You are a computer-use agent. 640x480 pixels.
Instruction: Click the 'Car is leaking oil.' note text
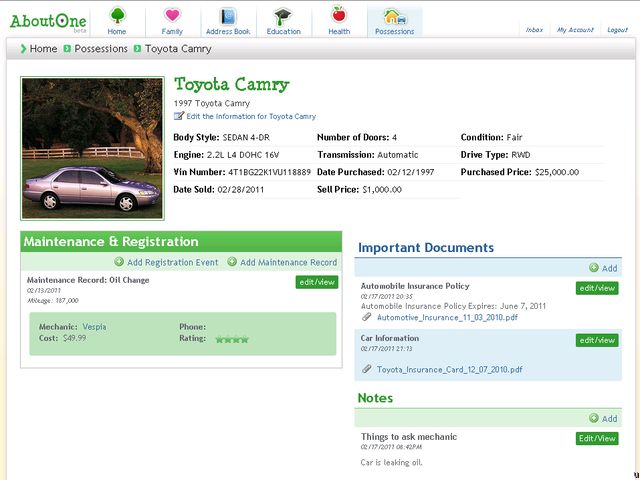pyautogui.click(x=391, y=462)
